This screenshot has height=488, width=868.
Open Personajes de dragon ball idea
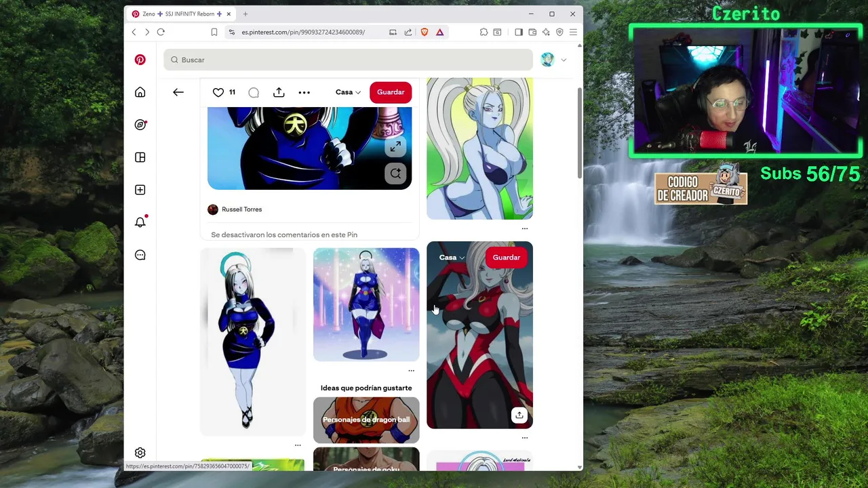coord(366,420)
